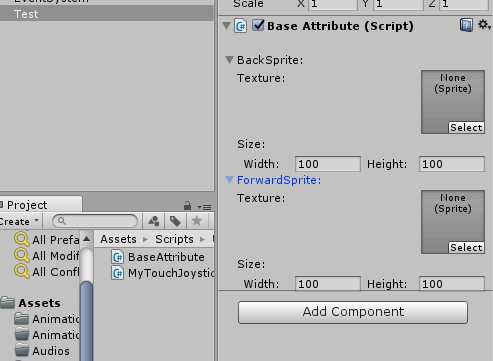Click the BaseAttribute C# file icon

point(117,257)
